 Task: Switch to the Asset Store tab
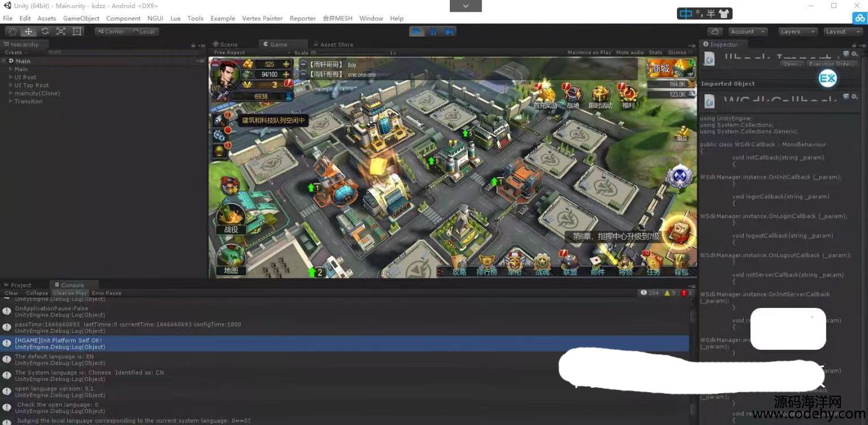coord(333,45)
